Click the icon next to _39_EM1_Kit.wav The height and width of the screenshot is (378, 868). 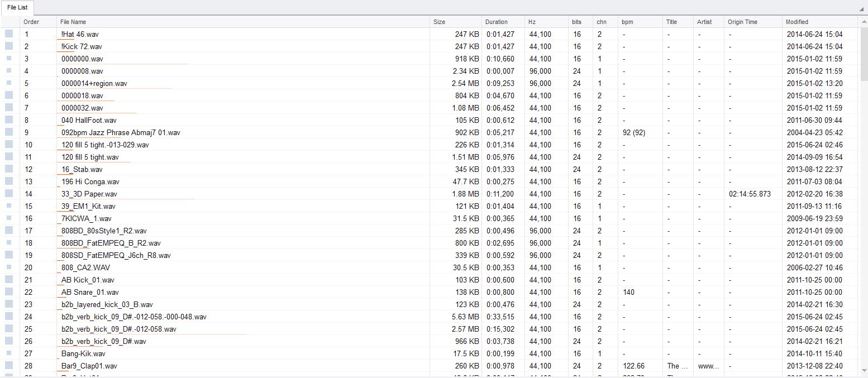pos(9,206)
